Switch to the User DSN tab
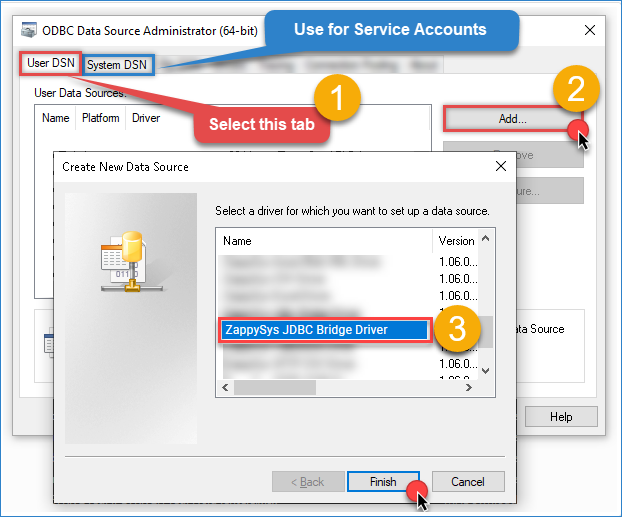The height and width of the screenshot is (517, 622). pyautogui.click(x=52, y=64)
